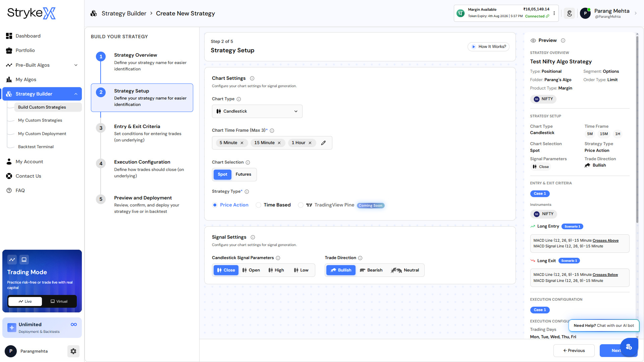The image size is (644, 362).
Task: Click the three-dot menu beside Margin Available
Action: 554,13
